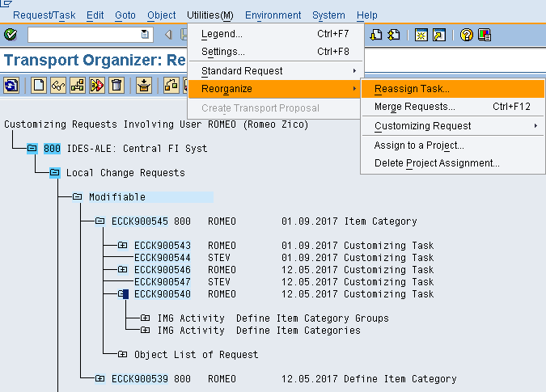
Task: Expand Object List of Request node
Action: tap(122, 355)
